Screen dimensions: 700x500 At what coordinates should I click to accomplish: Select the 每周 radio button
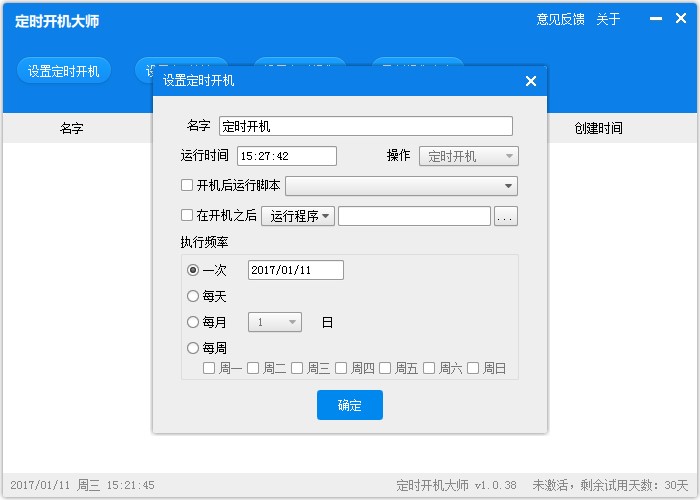click(x=193, y=348)
